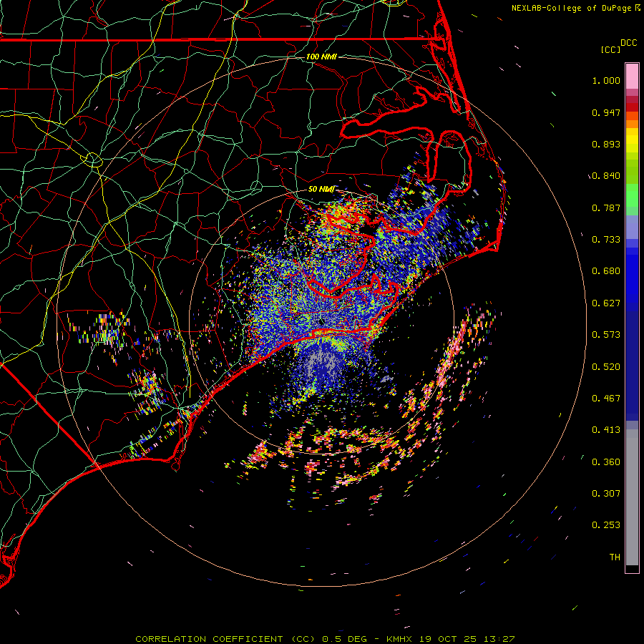The width and height of the screenshot is (644, 644).
Task: Select the 0.520 scale value
Action: [x=606, y=367]
